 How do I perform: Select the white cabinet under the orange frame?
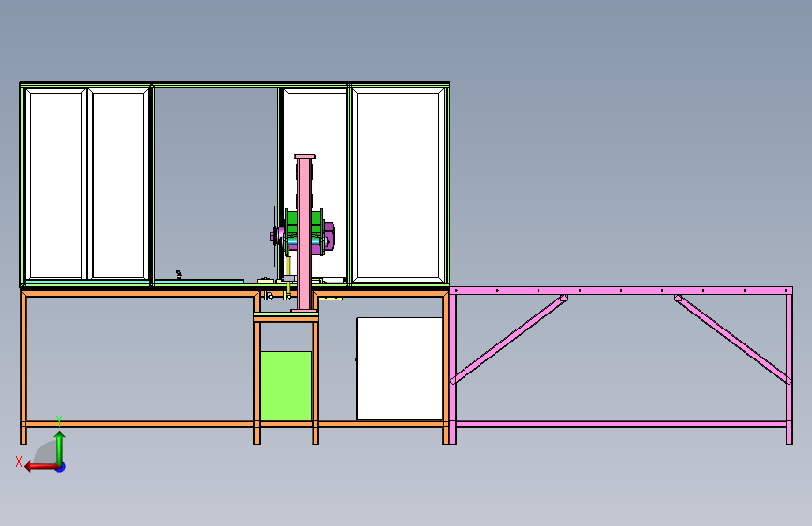pyautogui.click(x=399, y=369)
